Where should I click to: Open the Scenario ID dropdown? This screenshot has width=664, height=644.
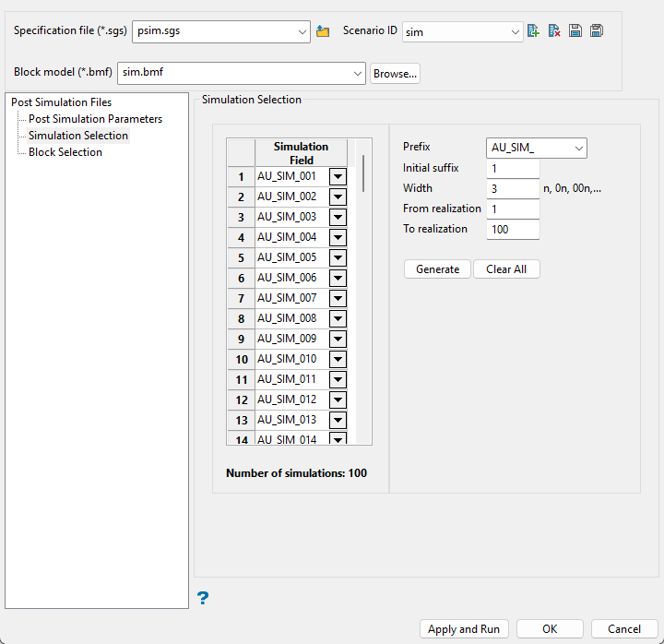[x=515, y=32]
